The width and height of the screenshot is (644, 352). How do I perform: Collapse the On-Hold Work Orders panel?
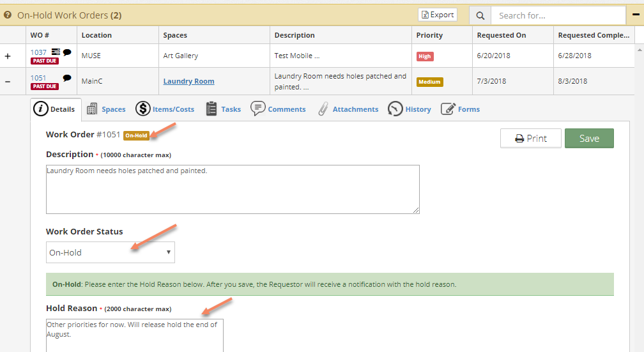click(x=635, y=15)
